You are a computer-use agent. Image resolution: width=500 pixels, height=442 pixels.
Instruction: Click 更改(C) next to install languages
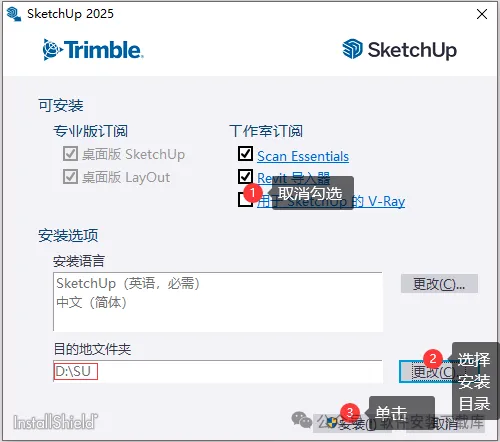coord(439,284)
